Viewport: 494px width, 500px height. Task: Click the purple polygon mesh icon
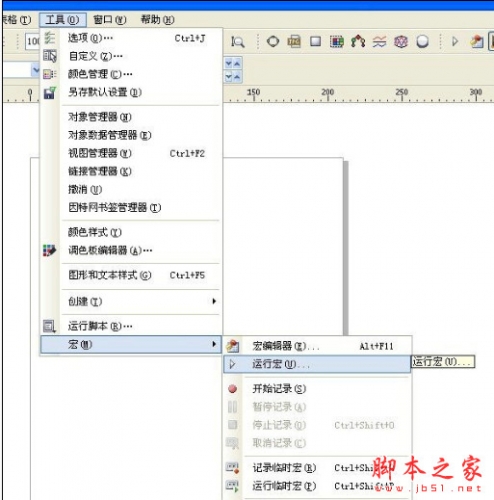[x=401, y=42]
